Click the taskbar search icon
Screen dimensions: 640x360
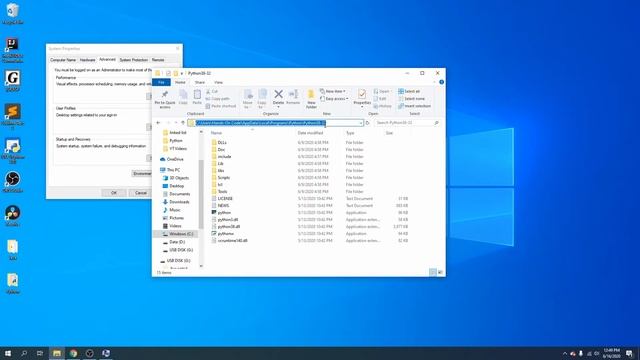click(x=24, y=353)
